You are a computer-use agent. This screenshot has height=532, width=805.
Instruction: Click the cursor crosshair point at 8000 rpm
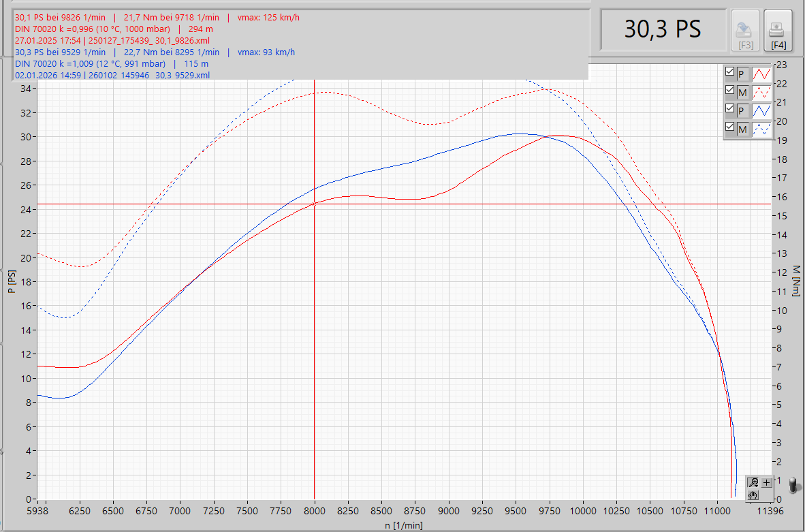[314, 204]
